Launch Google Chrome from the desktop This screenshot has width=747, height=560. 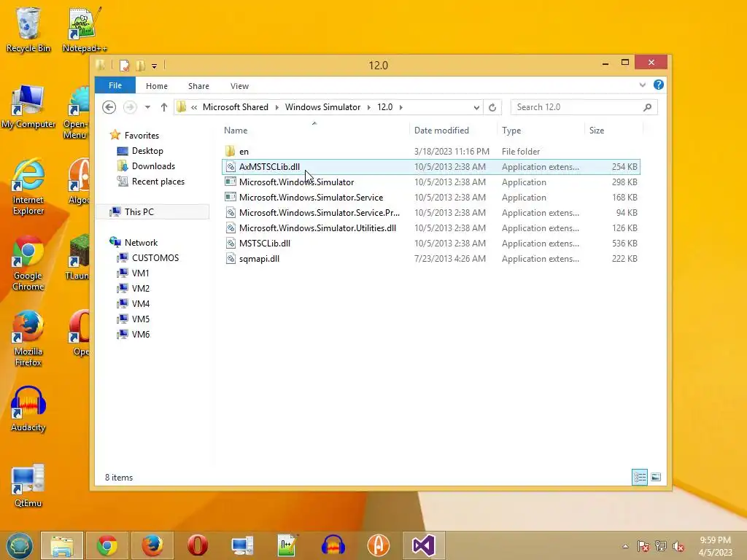28,262
